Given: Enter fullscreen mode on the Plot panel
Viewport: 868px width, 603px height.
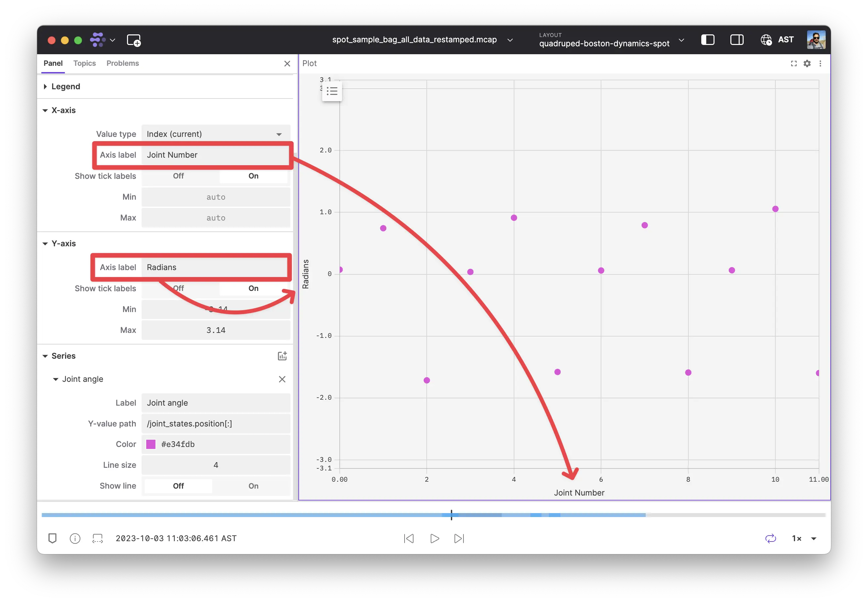Looking at the screenshot, I should point(794,63).
